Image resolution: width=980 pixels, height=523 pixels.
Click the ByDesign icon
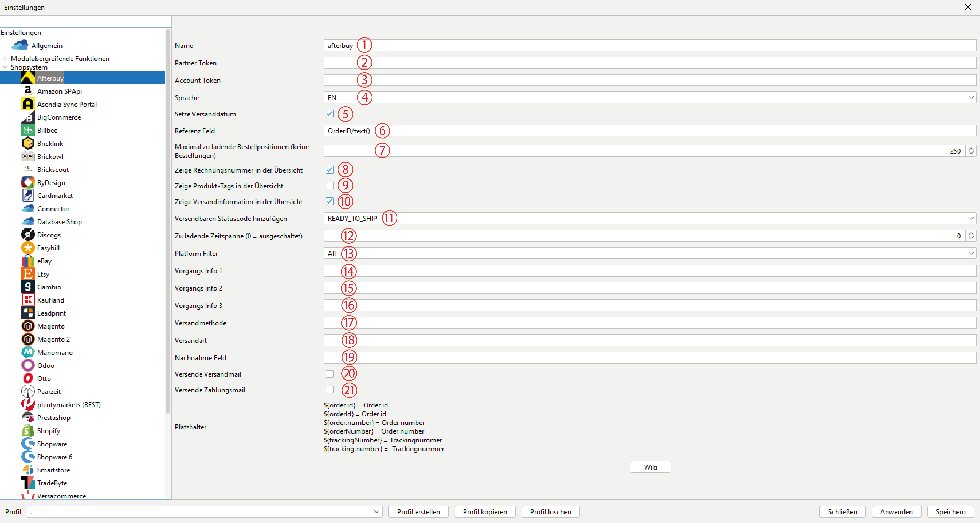pyautogui.click(x=28, y=182)
